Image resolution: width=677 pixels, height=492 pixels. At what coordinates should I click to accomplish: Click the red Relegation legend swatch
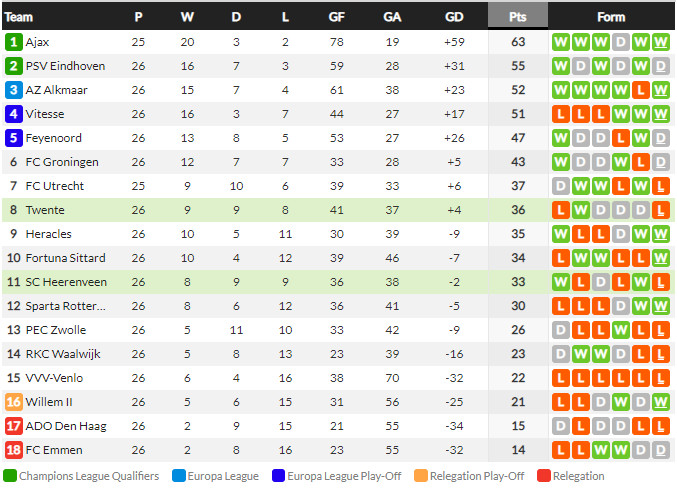point(544,476)
